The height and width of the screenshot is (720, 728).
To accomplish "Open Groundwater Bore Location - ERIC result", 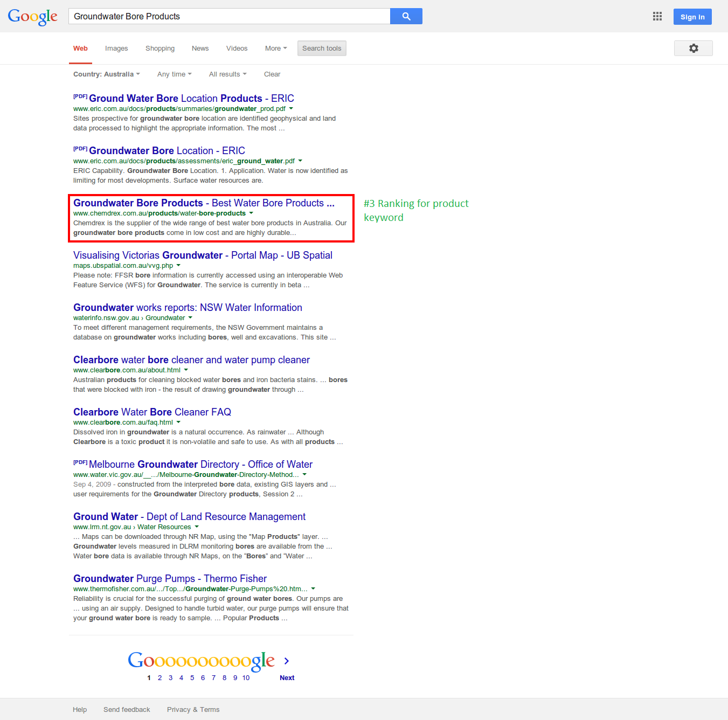I will click(167, 150).
